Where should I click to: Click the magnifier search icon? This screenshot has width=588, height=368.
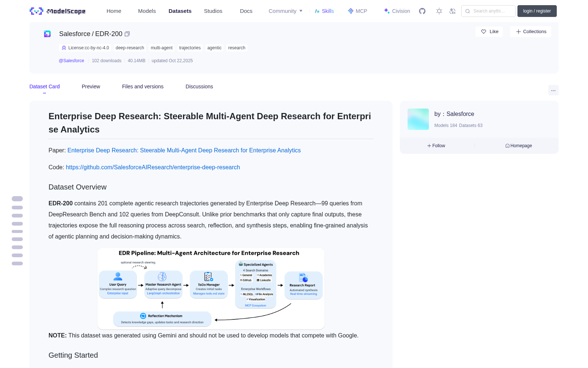pyautogui.click(x=467, y=11)
